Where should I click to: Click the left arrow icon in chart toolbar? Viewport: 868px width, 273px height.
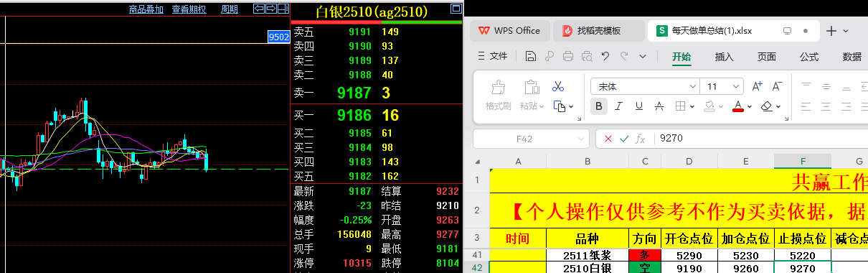click(259, 9)
